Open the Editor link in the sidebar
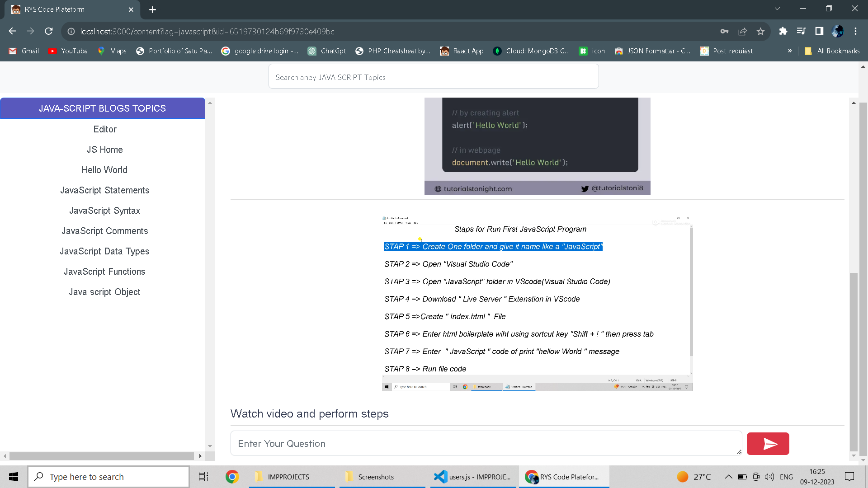The width and height of the screenshot is (868, 488). [x=104, y=129]
